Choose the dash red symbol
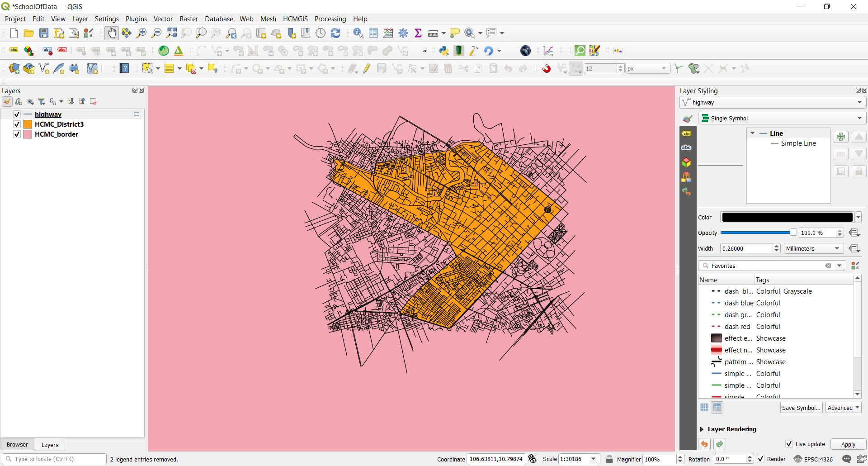Screen dimensions: 868x466 737,327
